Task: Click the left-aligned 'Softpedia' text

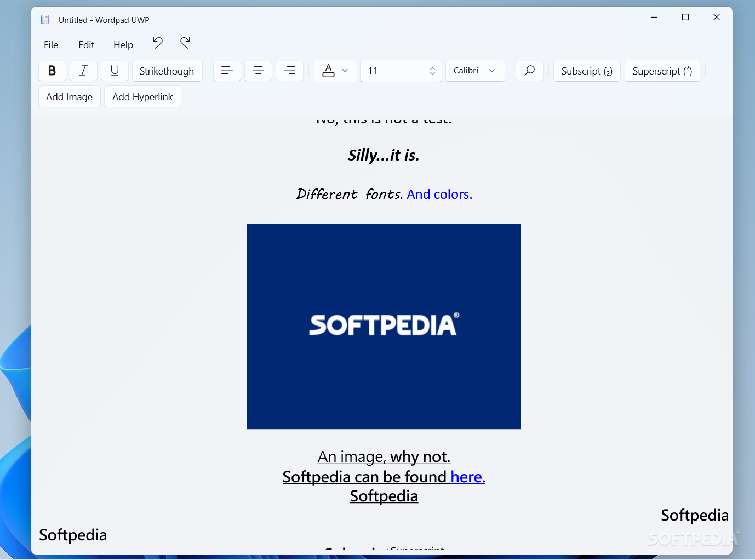Action: (73, 535)
